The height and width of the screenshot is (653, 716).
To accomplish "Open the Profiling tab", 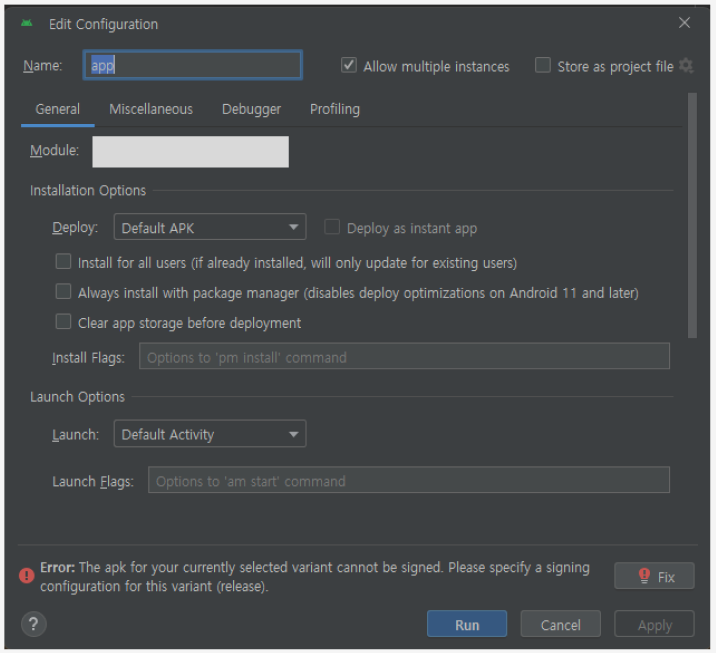I will (x=335, y=109).
